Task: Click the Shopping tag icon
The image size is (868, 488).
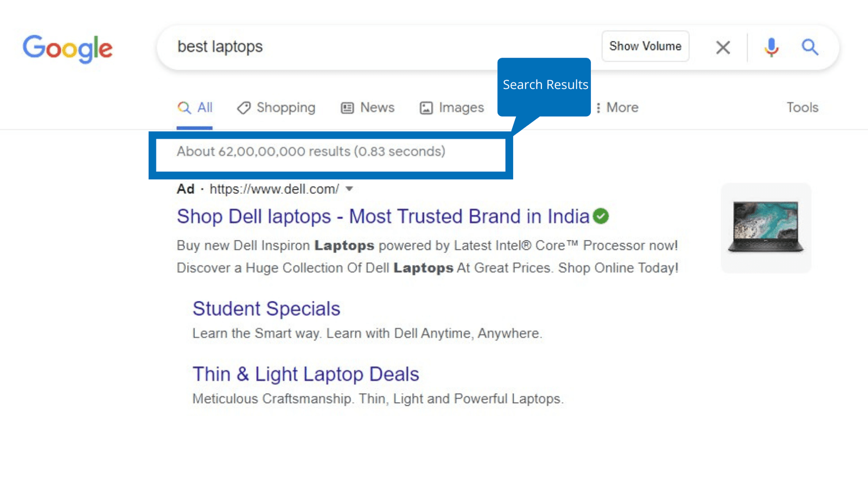Action: (244, 108)
